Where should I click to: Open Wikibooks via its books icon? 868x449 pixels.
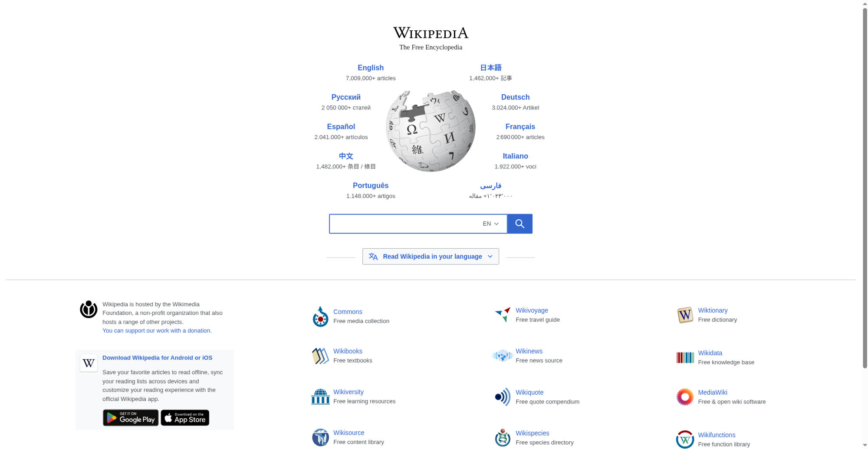tap(320, 356)
